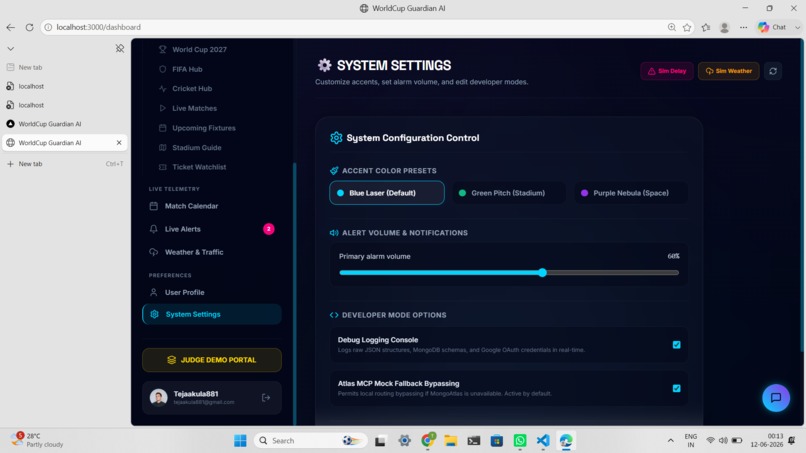This screenshot has width=806, height=453.
Task: Open the terminal icon on taskbar
Action: pos(473,441)
